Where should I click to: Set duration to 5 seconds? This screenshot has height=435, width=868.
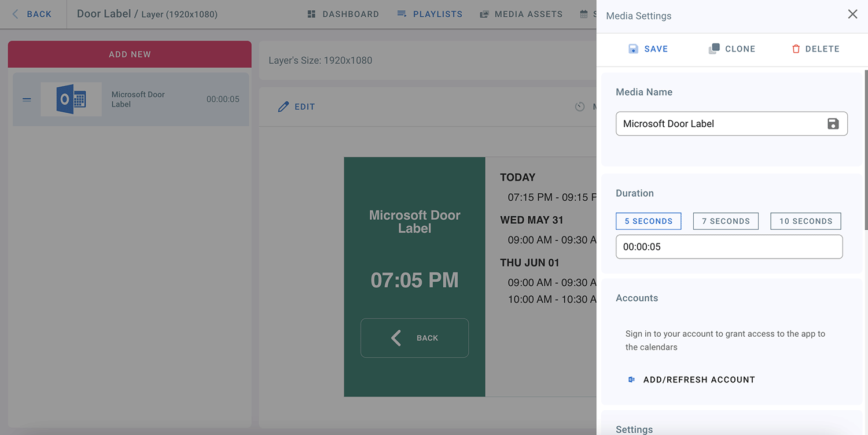pyautogui.click(x=649, y=221)
